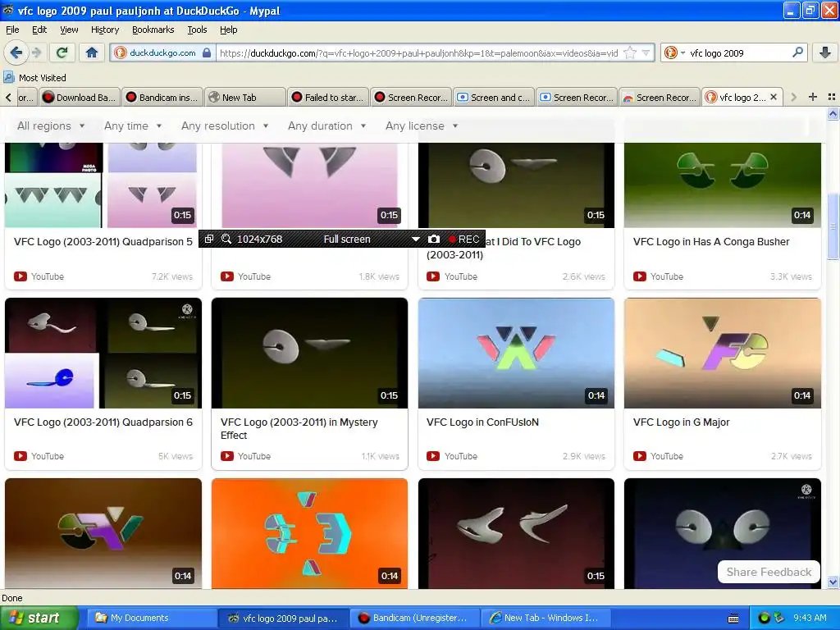Expand the Any license filter
840x630 pixels.
422,126
